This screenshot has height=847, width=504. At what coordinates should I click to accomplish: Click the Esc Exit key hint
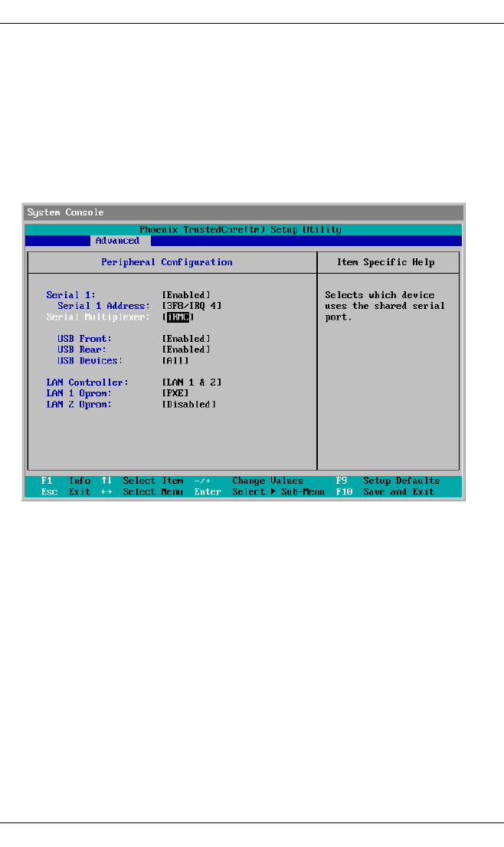(66, 491)
